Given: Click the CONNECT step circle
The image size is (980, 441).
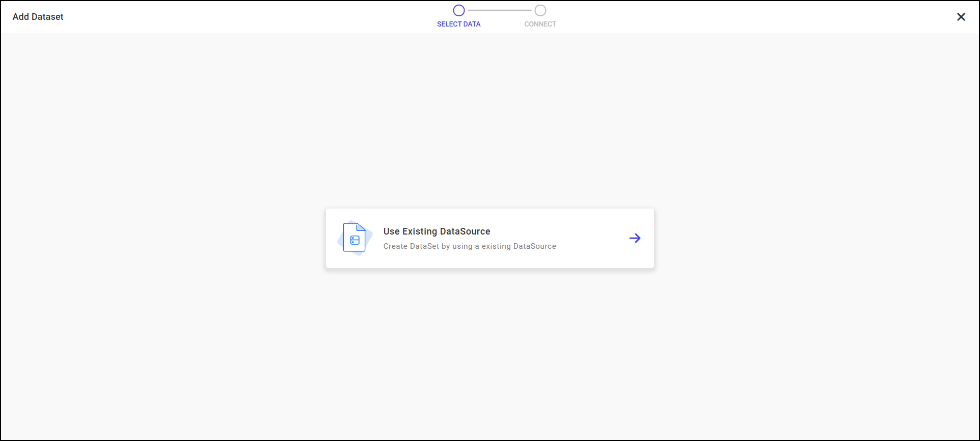Looking at the screenshot, I should [540, 10].
